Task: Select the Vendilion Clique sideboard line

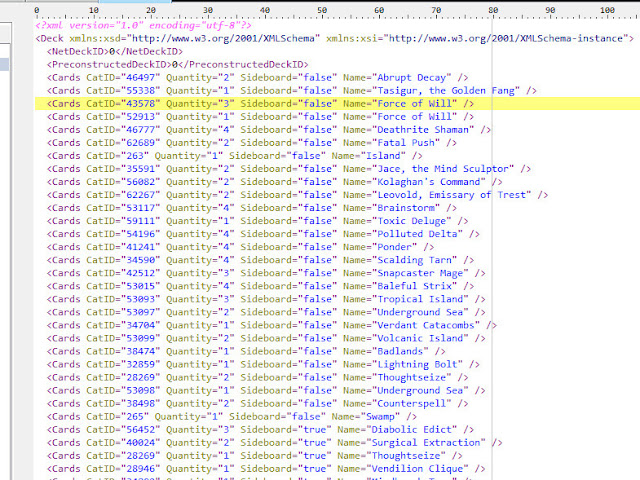Action: point(266,469)
